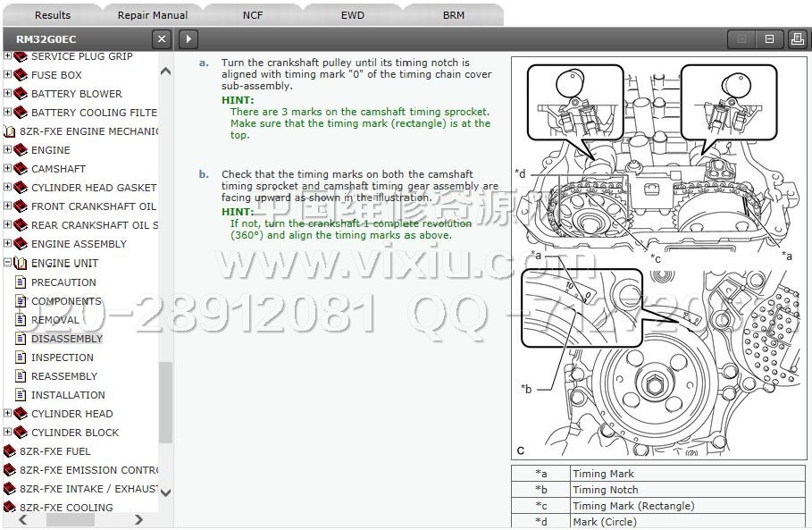Open the INSPECTION section page
The width and height of the screenshot is (812, 530).
pos(63,358)
